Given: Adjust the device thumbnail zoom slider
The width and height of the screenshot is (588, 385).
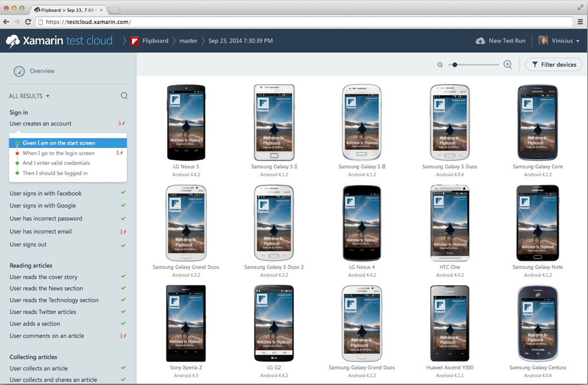Looking at the screenshot, I should point(455,65).
